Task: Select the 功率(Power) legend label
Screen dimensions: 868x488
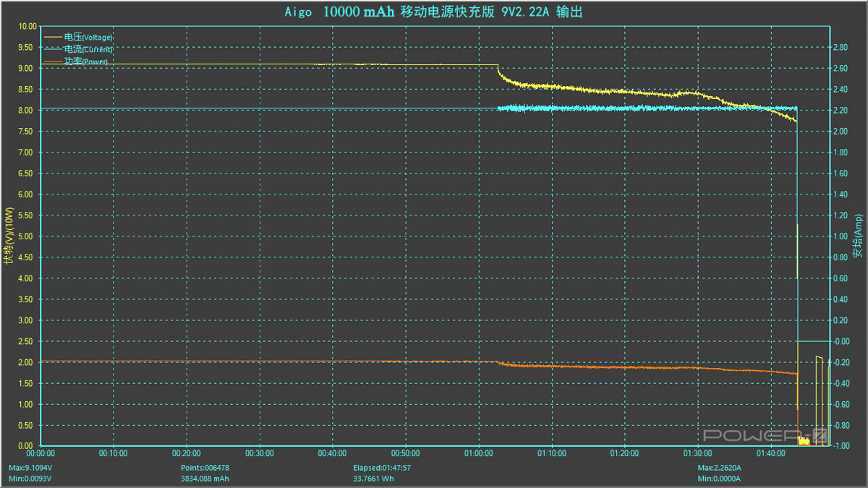Action: [x=86, y=61]
